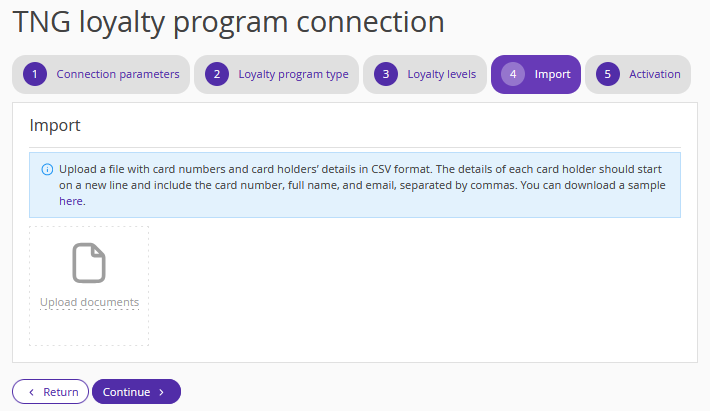This screenshot has height=411, width=710.
Task: Jump to the Activation step
Action: [x=654, y=74]
